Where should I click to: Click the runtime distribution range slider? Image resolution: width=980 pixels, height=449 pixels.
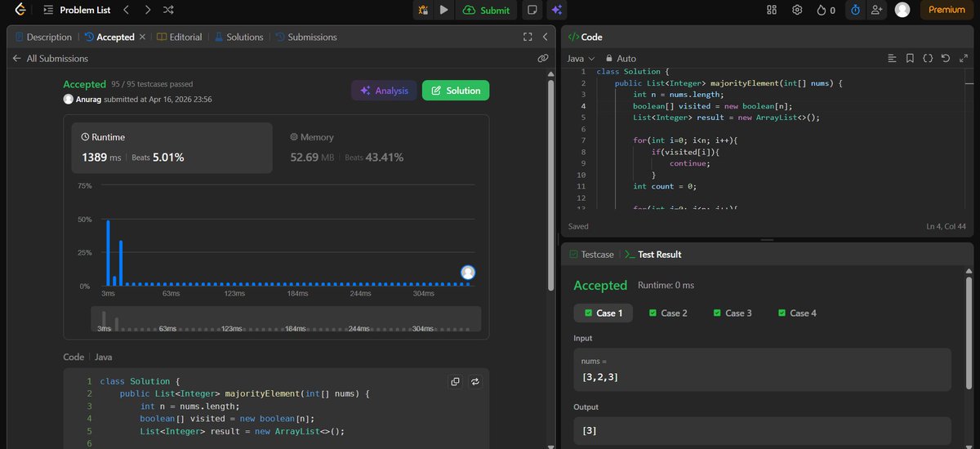286,319
